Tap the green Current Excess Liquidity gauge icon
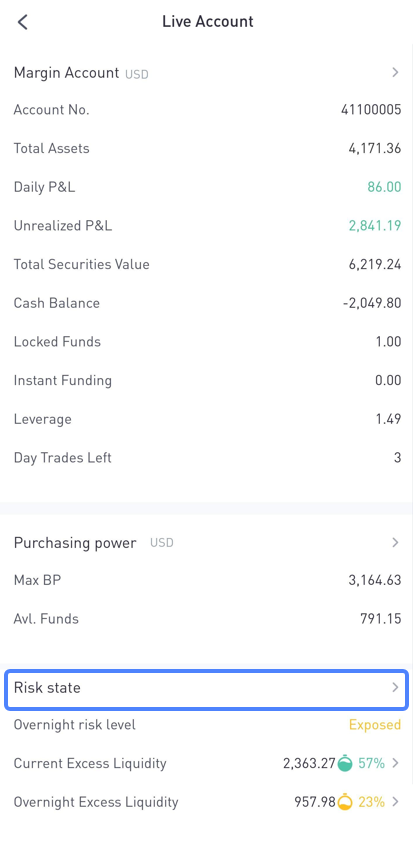 pyautogui.click(x=345, y=763)
